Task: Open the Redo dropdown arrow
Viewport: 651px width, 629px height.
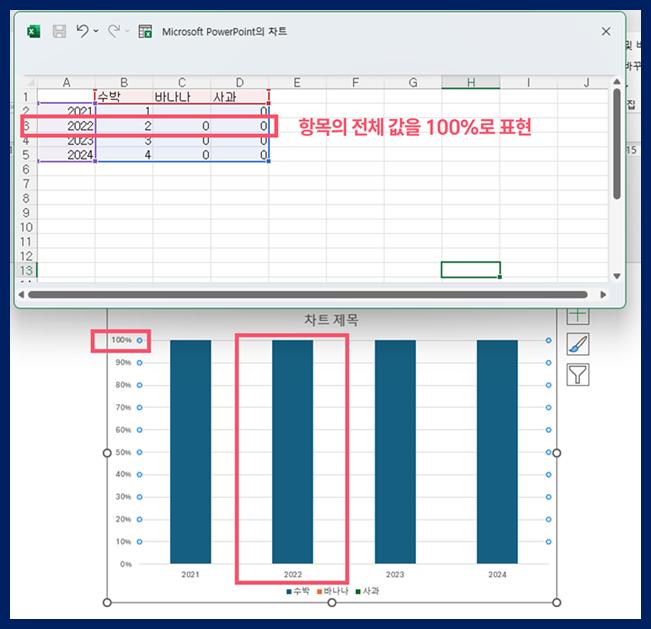Action: pos(127,31)
